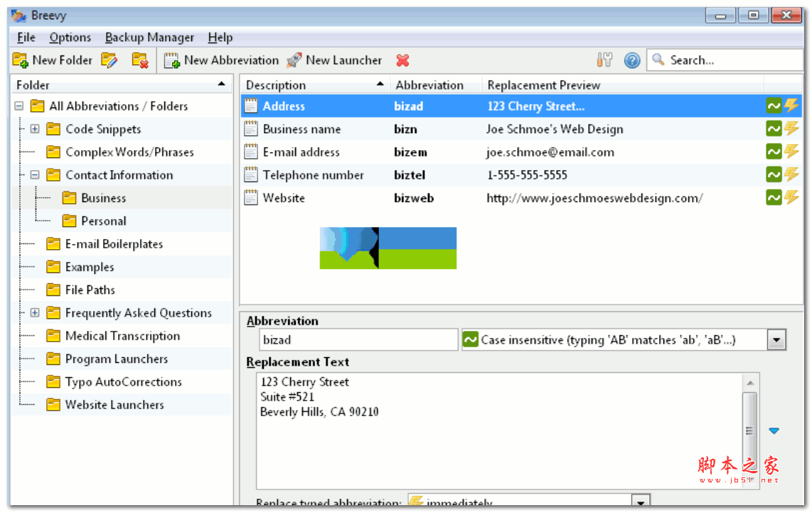Click the notepad icon of the Address row

251,106
